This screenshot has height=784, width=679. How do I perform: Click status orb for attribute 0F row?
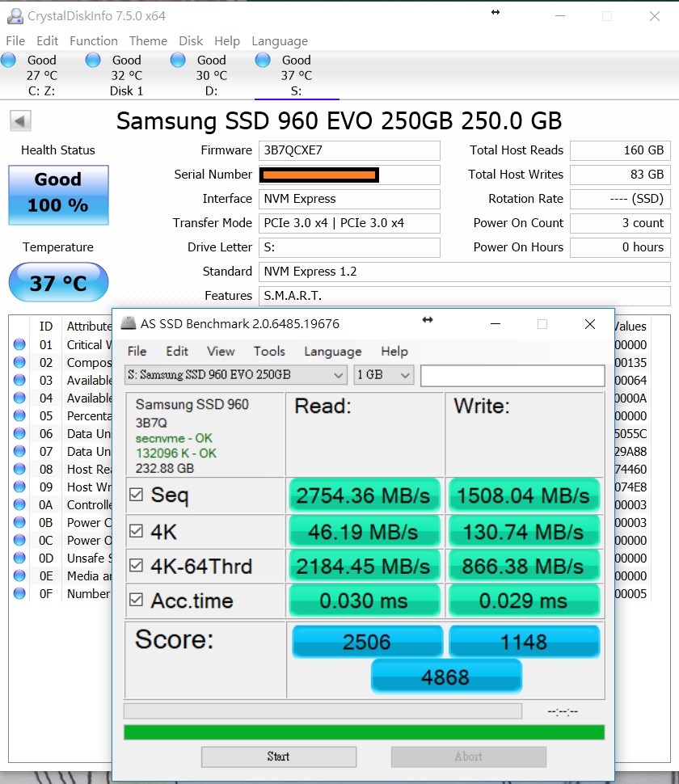pyautogui.click(x=19, y=593)
